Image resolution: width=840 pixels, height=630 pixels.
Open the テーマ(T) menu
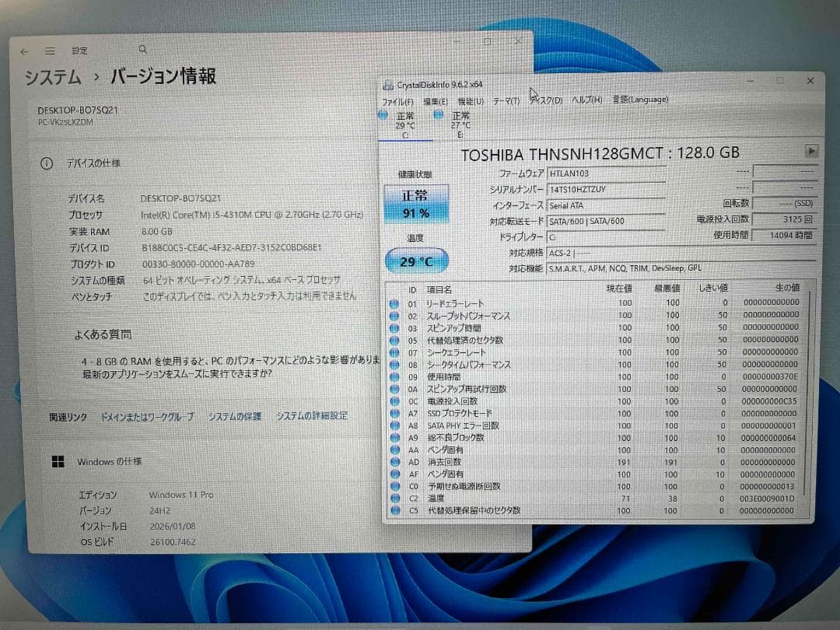506,100
